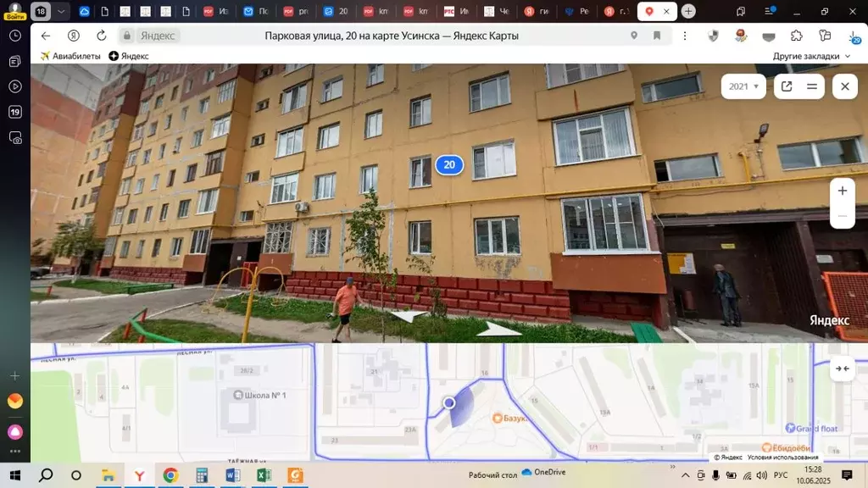Switch to the mail tab labeled По
The height and width of the screenshot is (488, 868).
256,11
